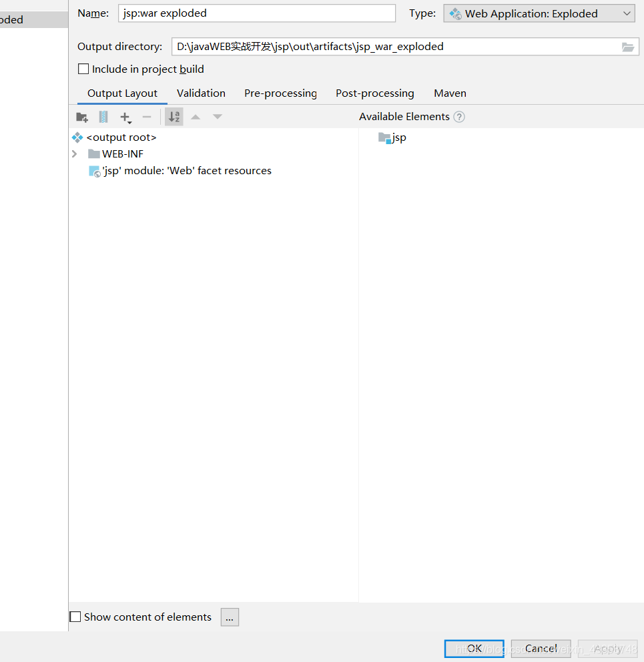
Task: Expand the WEB-INF tree node
Action: tap(75, 154)
